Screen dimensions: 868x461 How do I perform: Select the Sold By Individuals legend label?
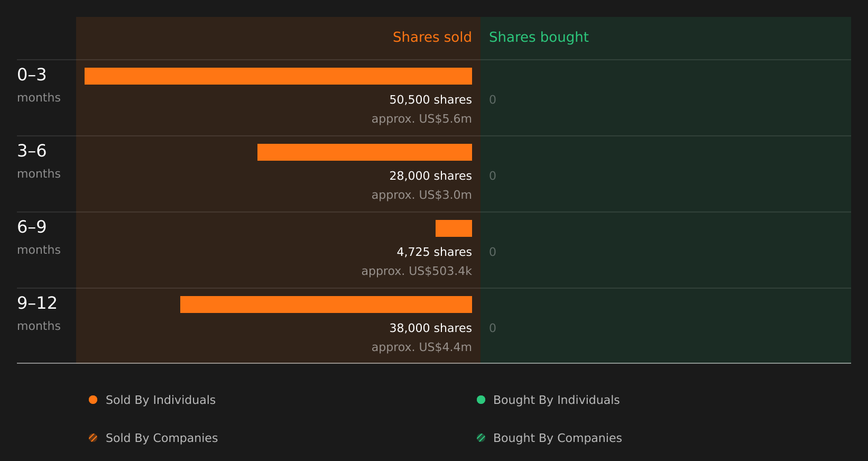tap(161, 400)
